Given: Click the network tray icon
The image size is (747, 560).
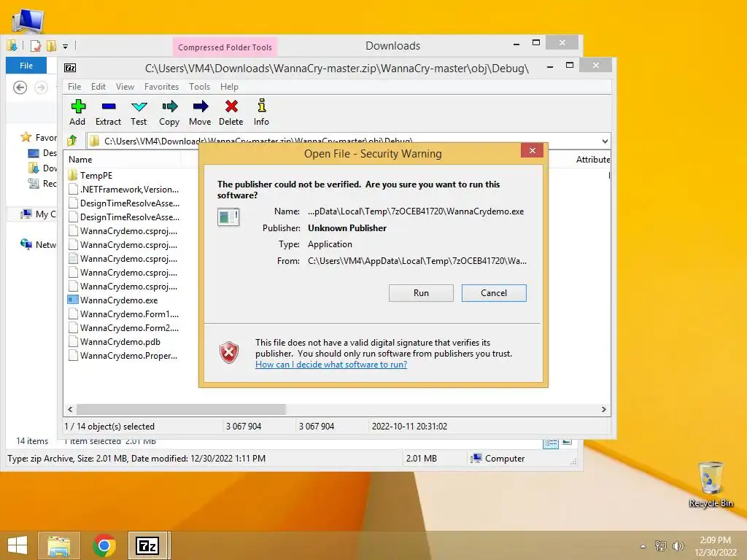Looking at the screenshot, I should click(x=660, y=545).
